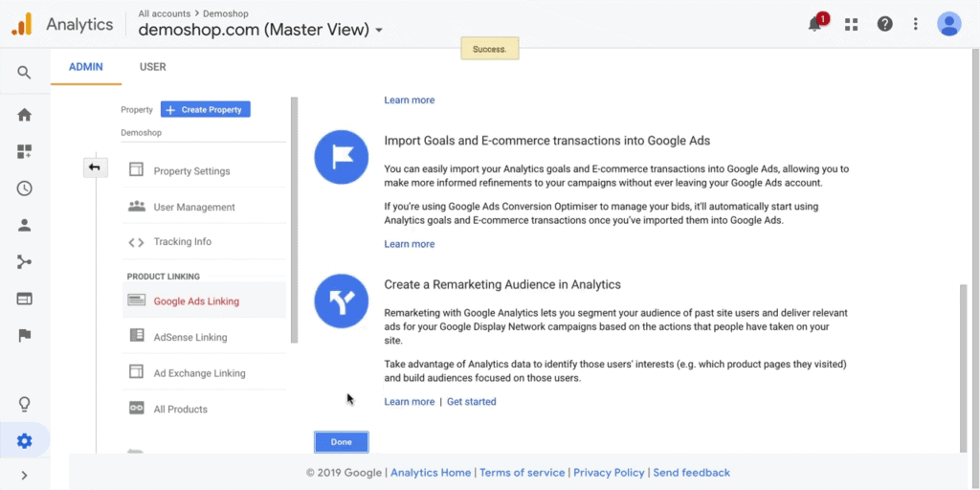Click heading Create a Remarketing Audience in Analytics
The image size is (980, 490).
point(502,284)
